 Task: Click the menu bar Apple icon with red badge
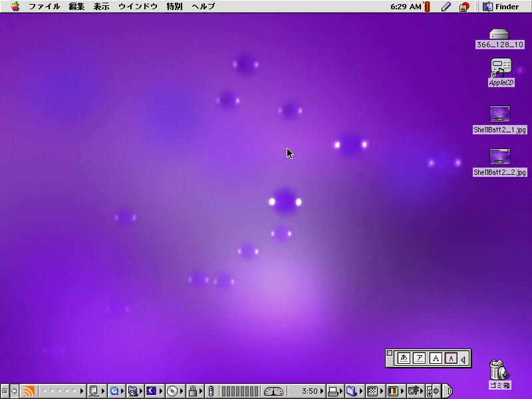464,7
